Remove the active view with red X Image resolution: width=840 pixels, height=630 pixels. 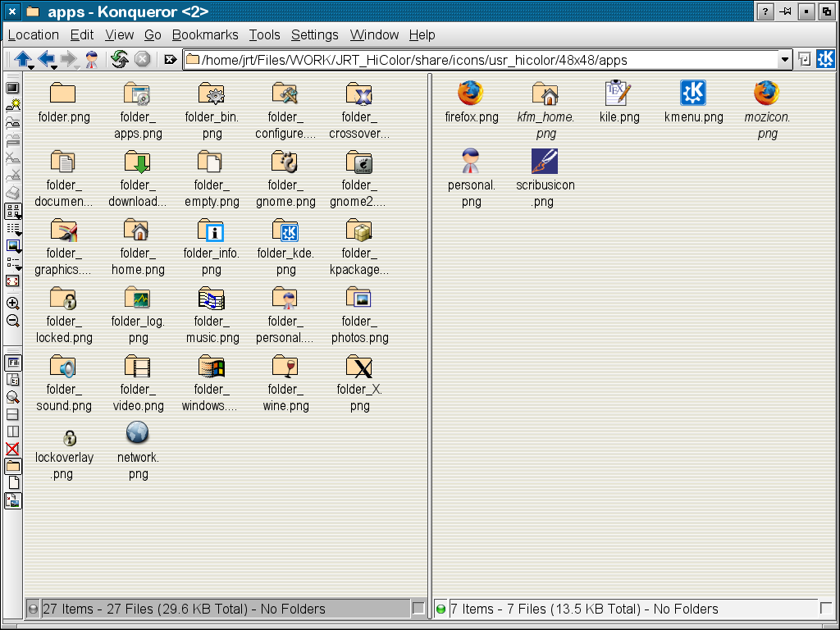pyautogui.click(x=12, y=449)
